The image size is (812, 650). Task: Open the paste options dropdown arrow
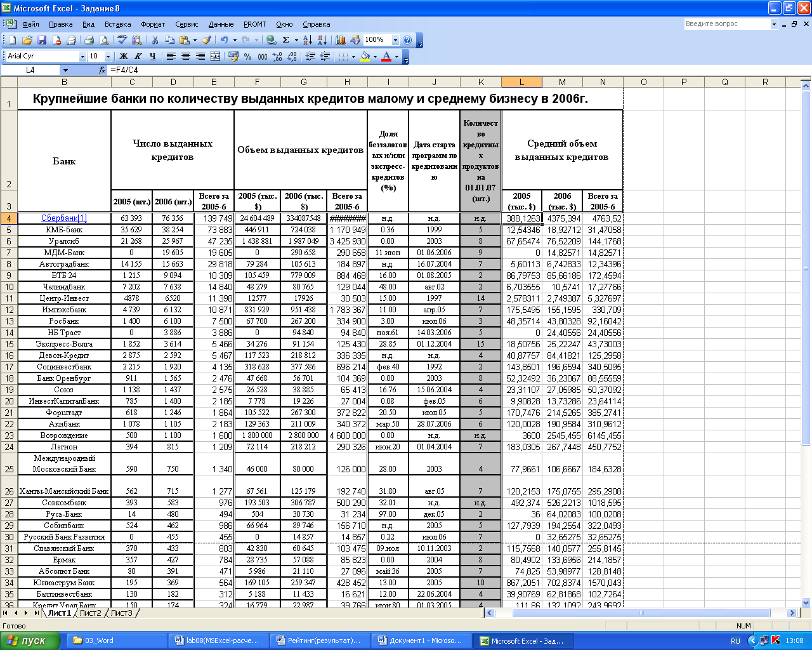coord(195,40)
